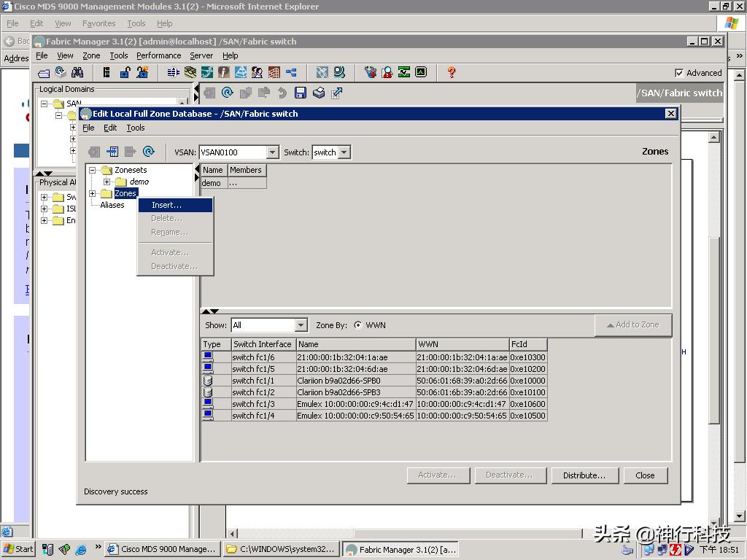
Task: Open the Tools menu in Edit Zone dialog
Action: tap(136, 128)
